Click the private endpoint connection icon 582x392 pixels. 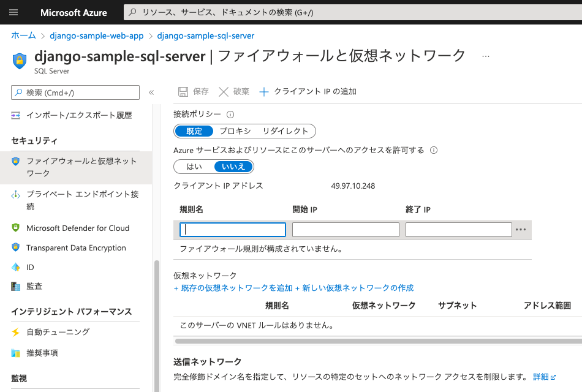pos(15,195)
